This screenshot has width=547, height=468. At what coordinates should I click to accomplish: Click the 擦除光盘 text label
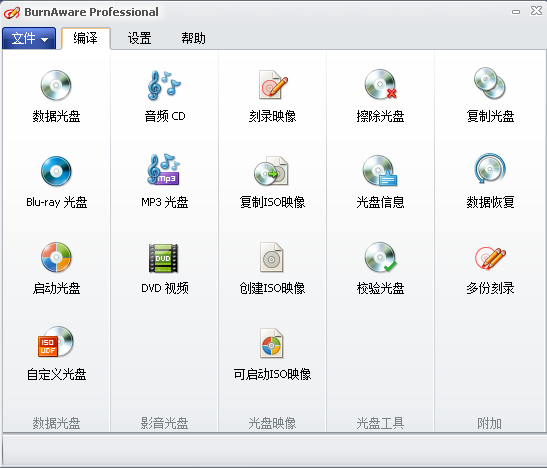(380, 116)
